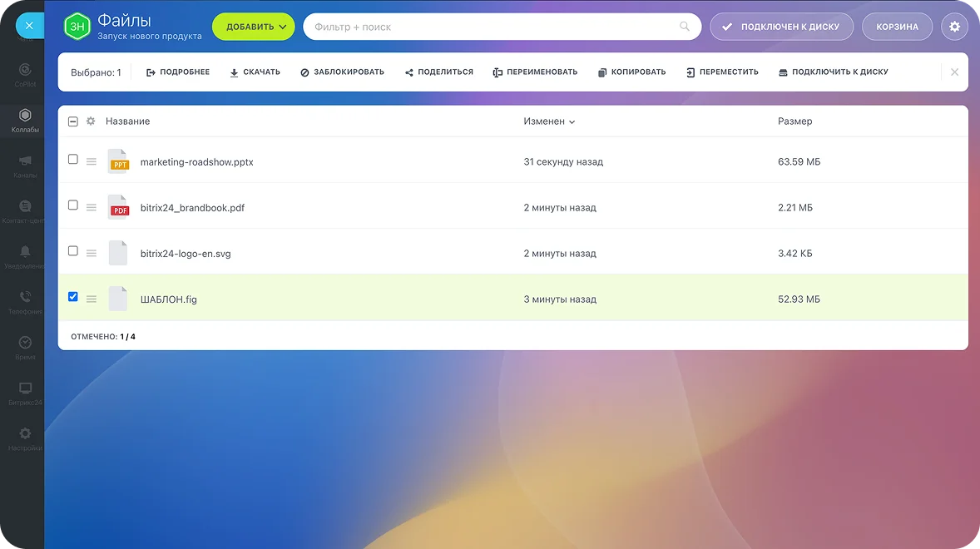
Task: Click the settings gear in top-right header
Action: [954, 27]
